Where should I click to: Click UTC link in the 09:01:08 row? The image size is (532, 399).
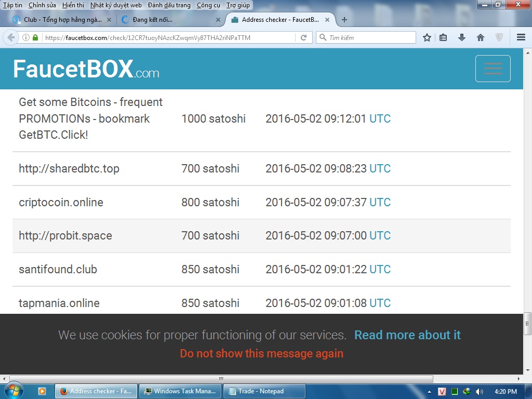point(380,303)
